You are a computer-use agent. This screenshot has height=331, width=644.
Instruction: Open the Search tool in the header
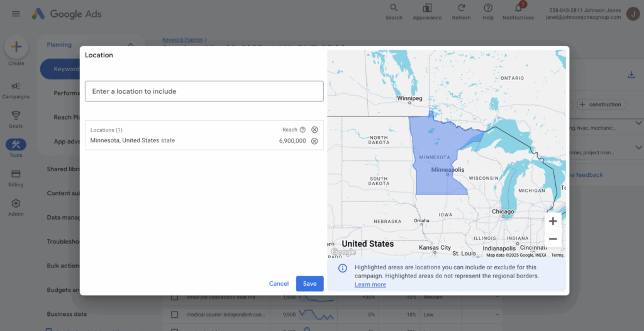pos(394,12)
